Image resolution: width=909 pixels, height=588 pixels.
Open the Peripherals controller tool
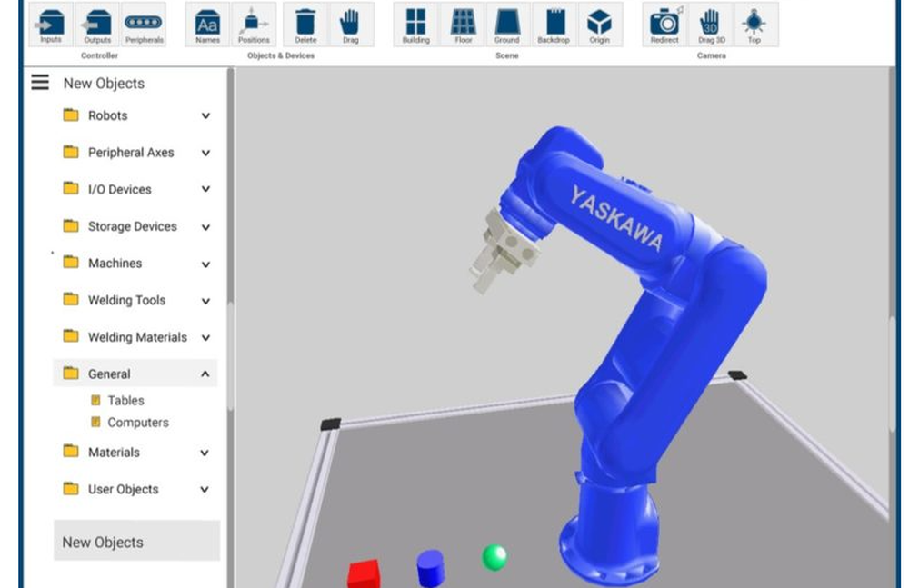tap(144, 25)
